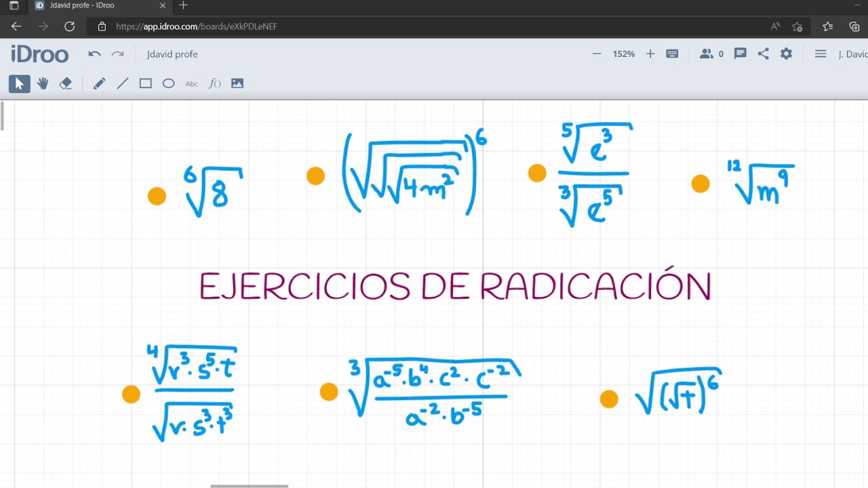Image resolution: width=868 pixels, height=488 pixels.
Task: Add this page to favorites
Action: [797, 26]
